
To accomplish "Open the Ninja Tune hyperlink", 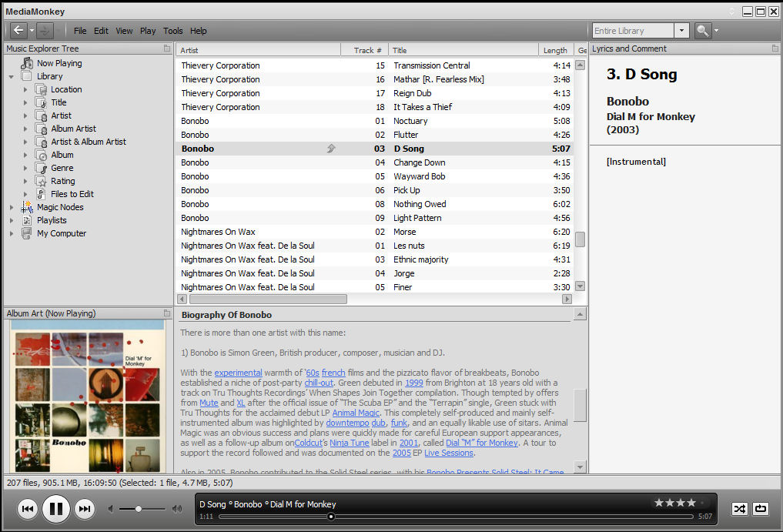I will [350, 443].
